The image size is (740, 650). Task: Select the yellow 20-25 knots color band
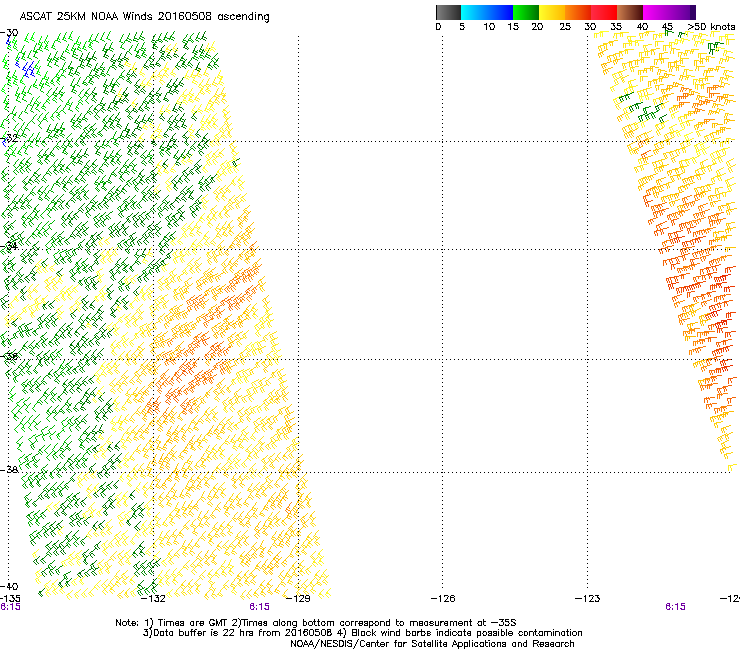point(552,12)
